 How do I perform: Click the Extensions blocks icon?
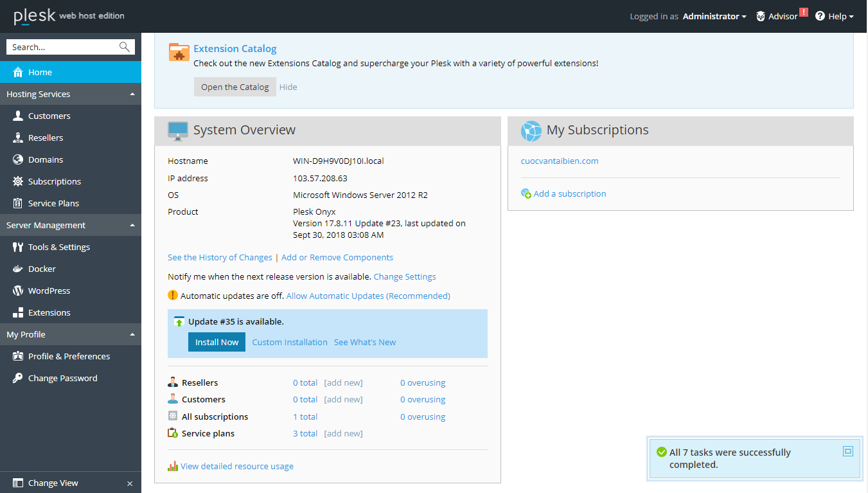point(18,313)
